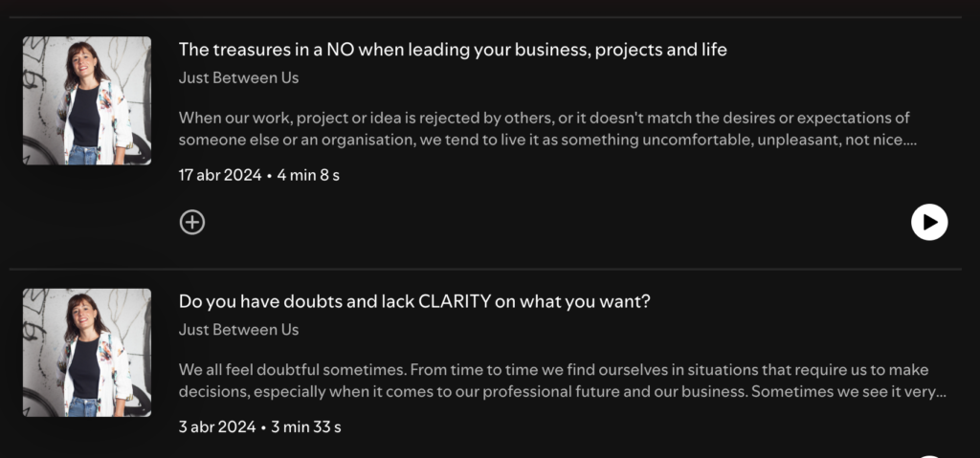Select the empty area beside the plus icon
Image resolution: width=980 pixels, height=458 pixels.
[x=556, y=222]
